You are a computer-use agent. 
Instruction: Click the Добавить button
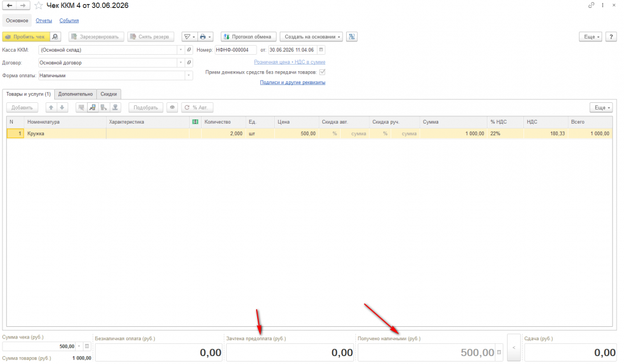(x=22, y=107)
